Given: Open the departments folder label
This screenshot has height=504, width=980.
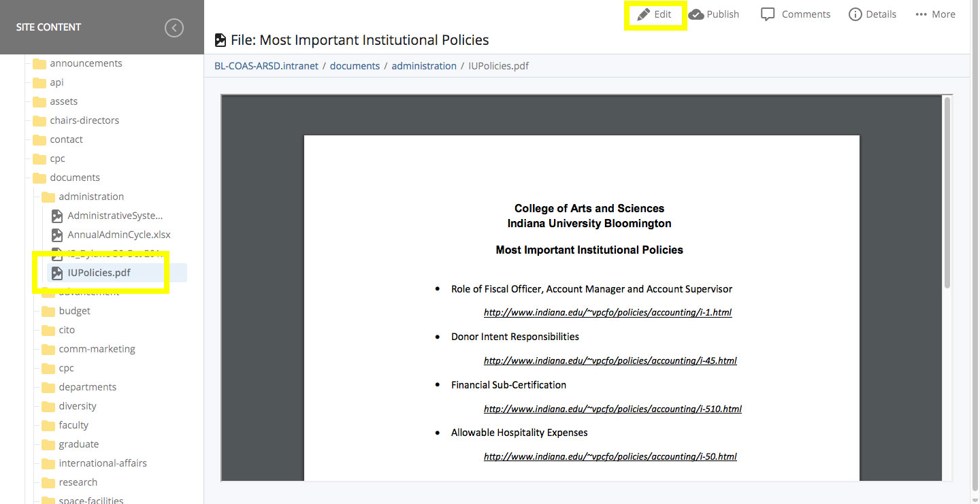Looking at the screenshot, I should tap(87, 387).
